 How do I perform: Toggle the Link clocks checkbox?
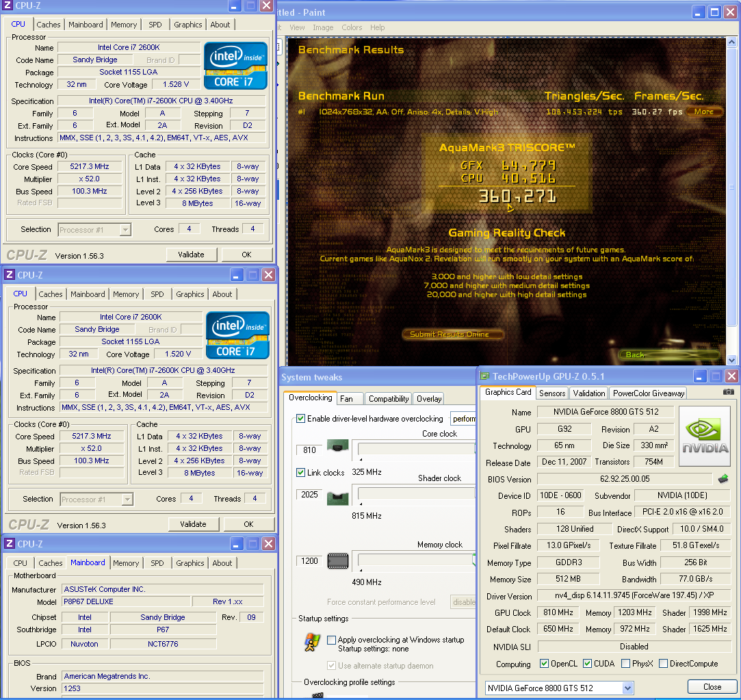300,472
